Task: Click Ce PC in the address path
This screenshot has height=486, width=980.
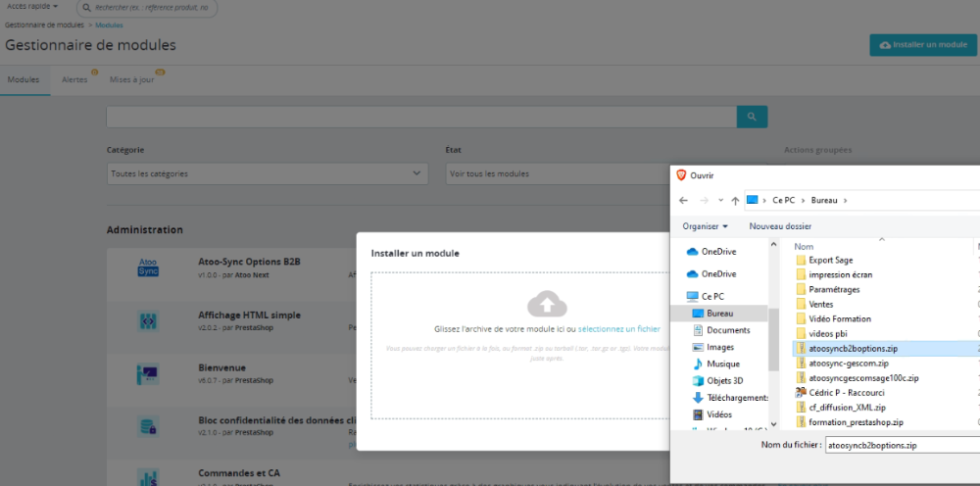Action: 784,201
